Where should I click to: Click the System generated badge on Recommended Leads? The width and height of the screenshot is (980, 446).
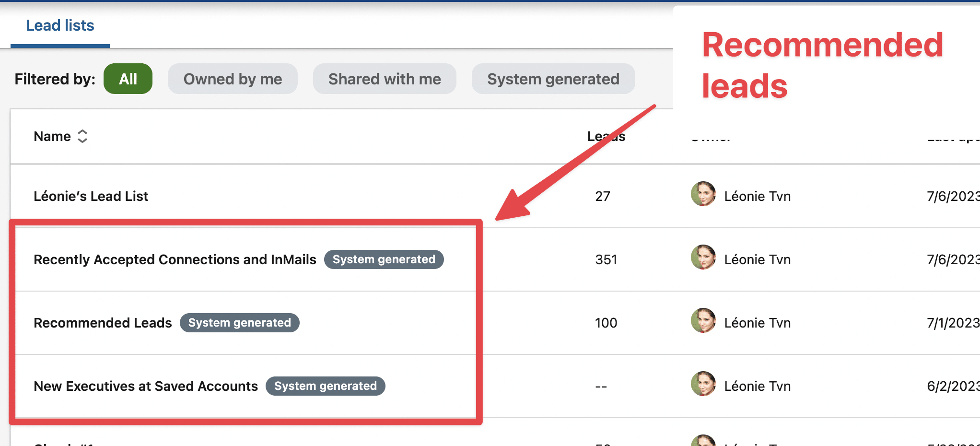[x=239, y=322]
